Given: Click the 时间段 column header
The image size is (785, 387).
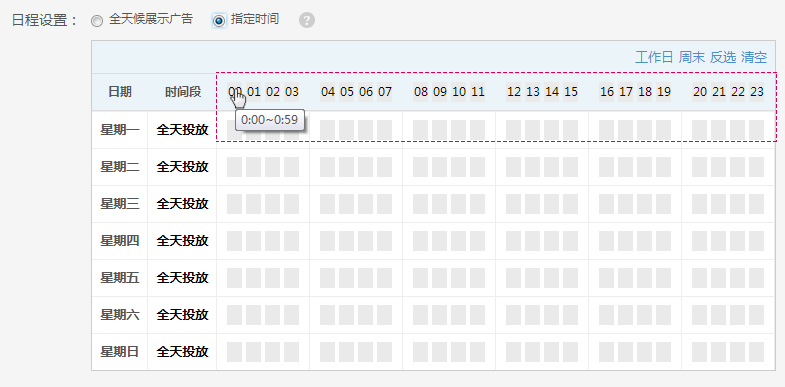Looking at the screenshot, I should (x=183, y=92).
